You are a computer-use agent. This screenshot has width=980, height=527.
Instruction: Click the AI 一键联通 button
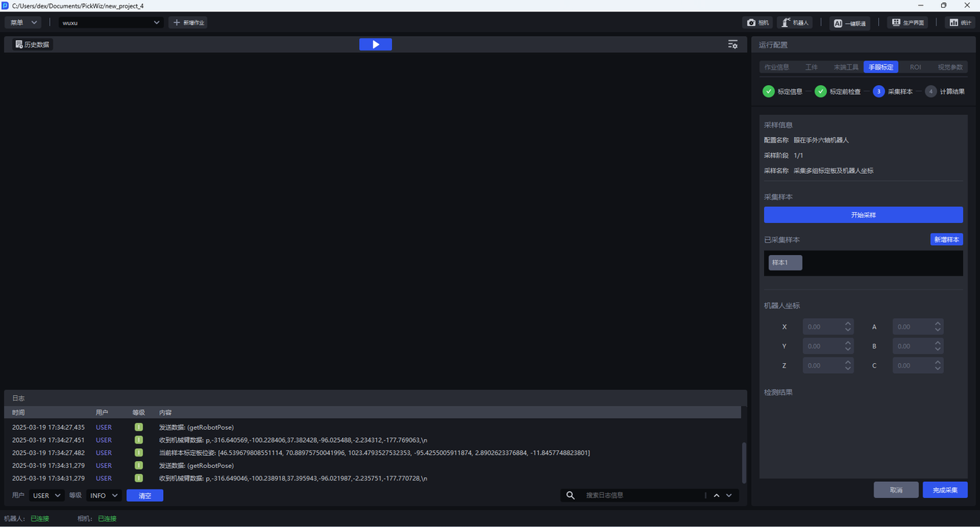tap(850, 23)
